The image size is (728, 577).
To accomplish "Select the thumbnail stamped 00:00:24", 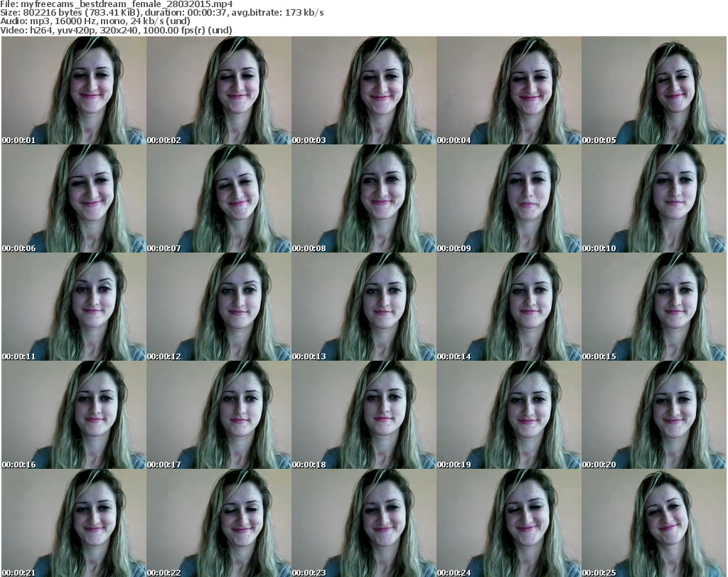I will click(x=509, y=523).
